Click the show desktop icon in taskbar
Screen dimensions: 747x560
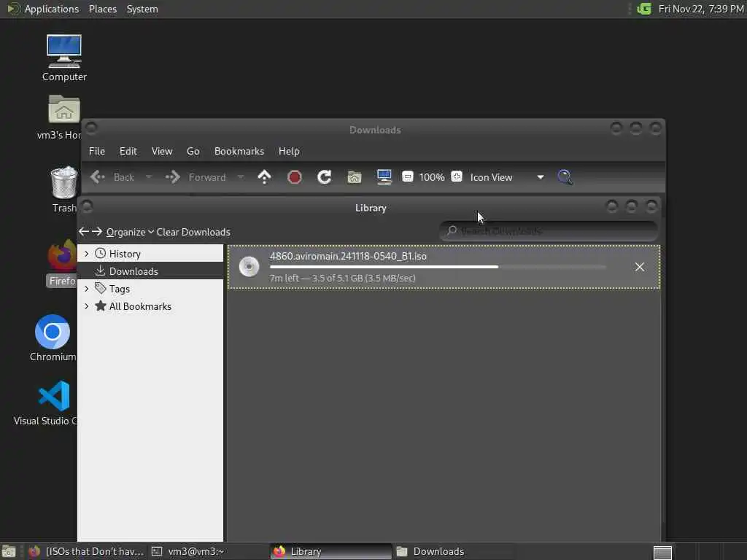[x=9, y=551]
